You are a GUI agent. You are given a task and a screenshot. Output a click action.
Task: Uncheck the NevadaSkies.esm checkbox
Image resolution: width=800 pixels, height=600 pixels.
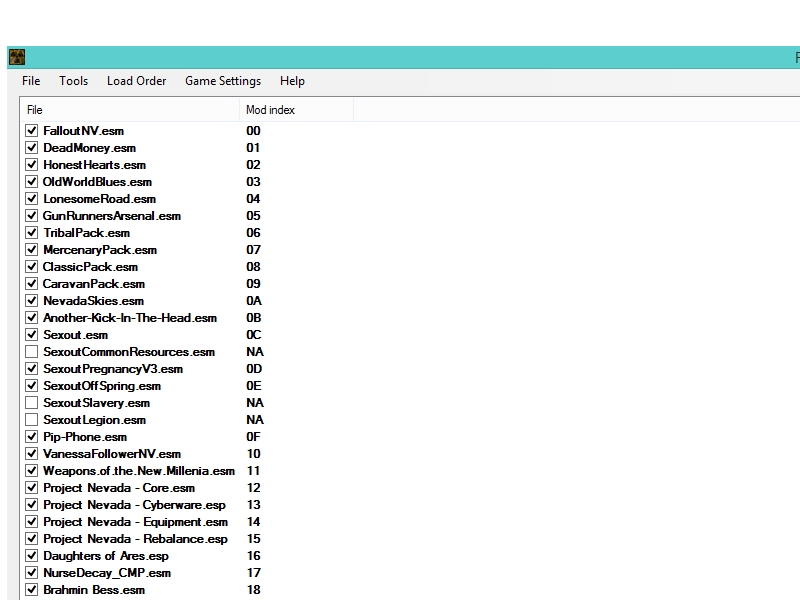pyautogui.click(x=32, y=301)
